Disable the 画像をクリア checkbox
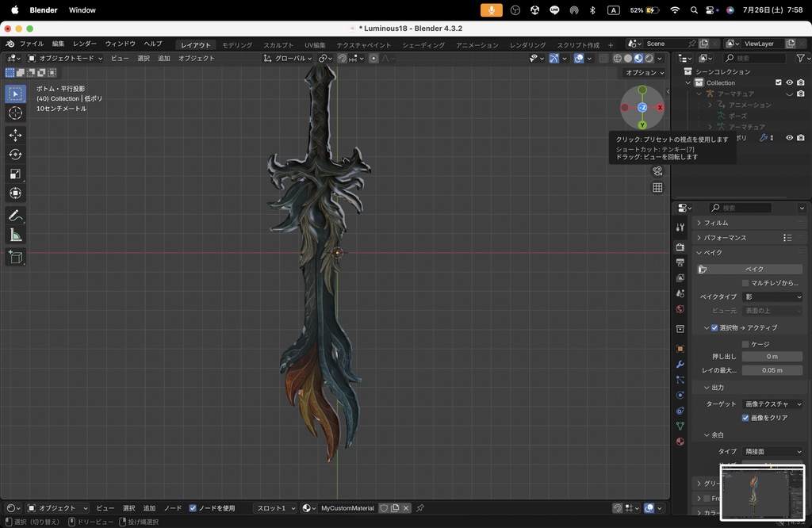The width and height of the screenshot is (812, 528). click(745, 418)
